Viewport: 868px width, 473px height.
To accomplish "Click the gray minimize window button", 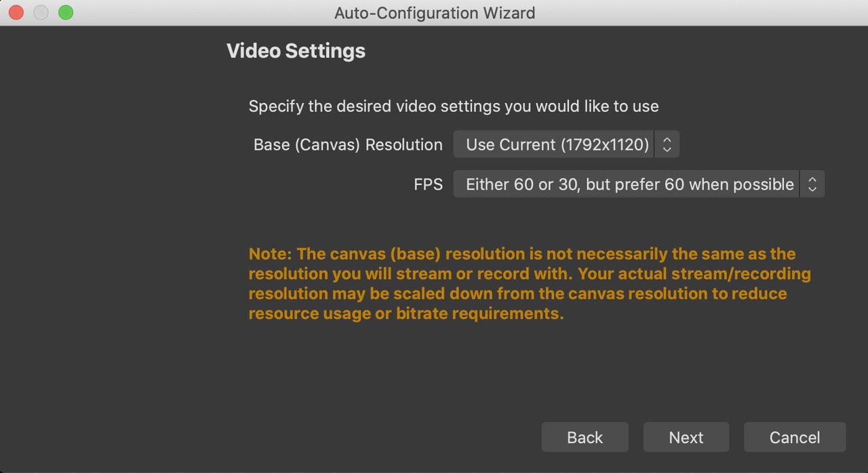I will coord(41,12).
